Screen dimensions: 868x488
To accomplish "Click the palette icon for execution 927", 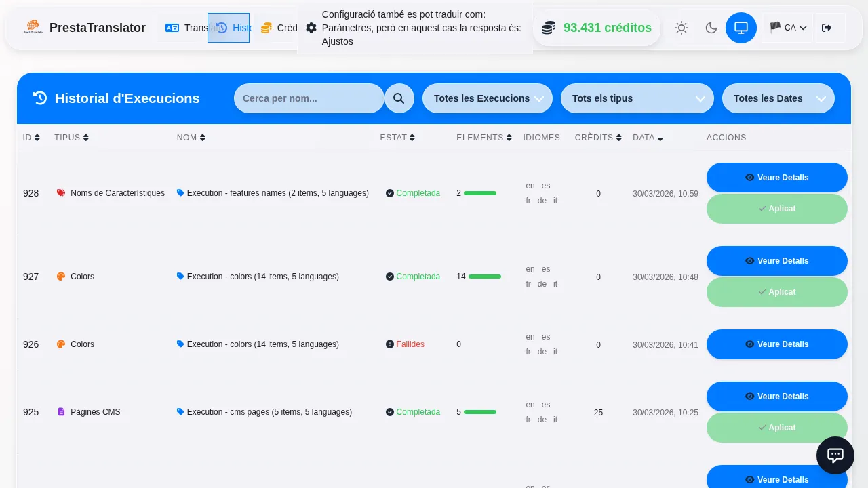I will 61,277.
